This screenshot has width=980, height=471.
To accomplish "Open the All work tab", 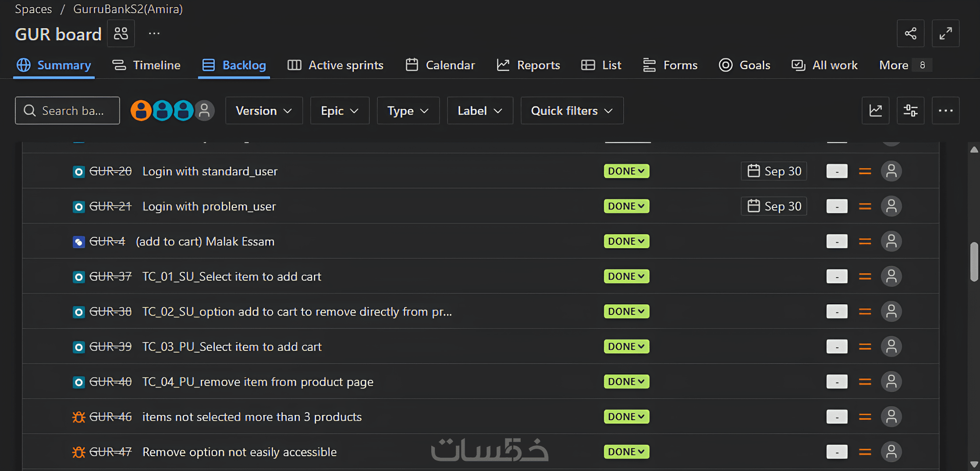I will tap(824, 65).
